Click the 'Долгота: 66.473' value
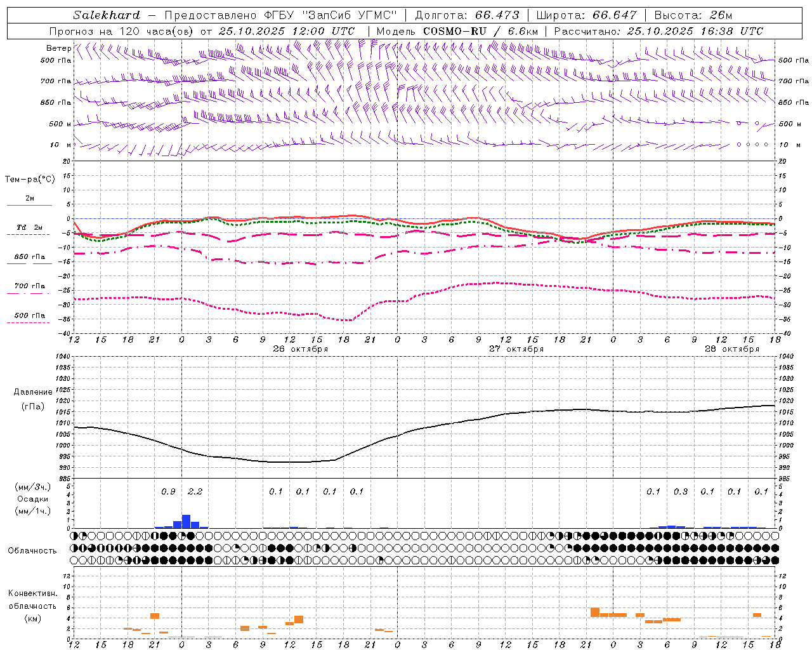 pos(467,15)
